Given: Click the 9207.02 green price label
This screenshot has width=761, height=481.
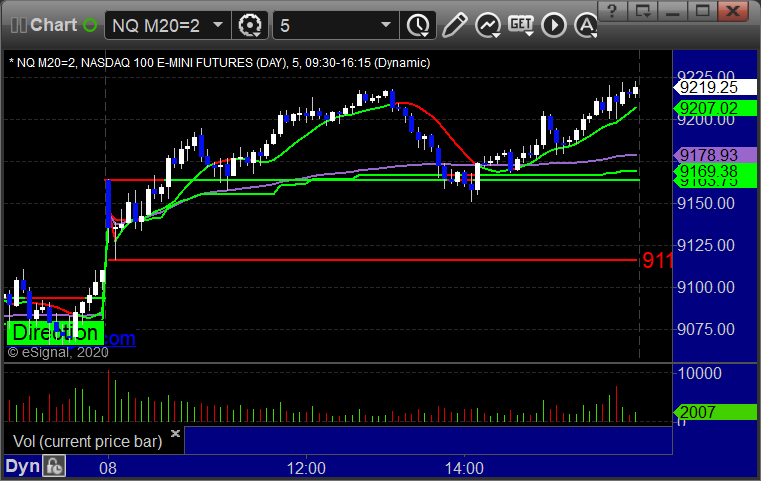Looking at the screenshot, I should click(x=714, y=108).
